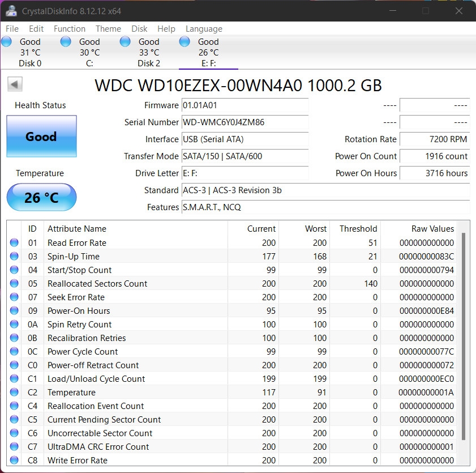The image size is (476, 473).
Task: Switch to Disk 0 tab label
Action: pyautogui.click(x=30, y=63)
